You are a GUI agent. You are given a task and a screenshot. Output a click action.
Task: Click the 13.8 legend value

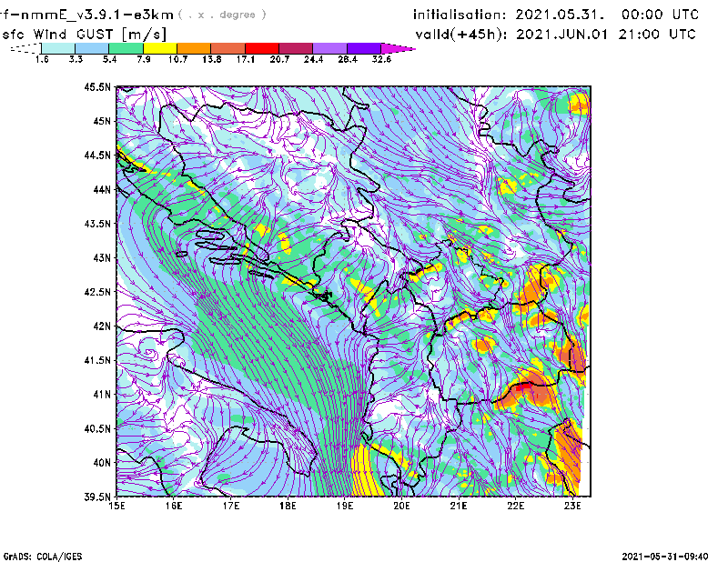(212, 59)
